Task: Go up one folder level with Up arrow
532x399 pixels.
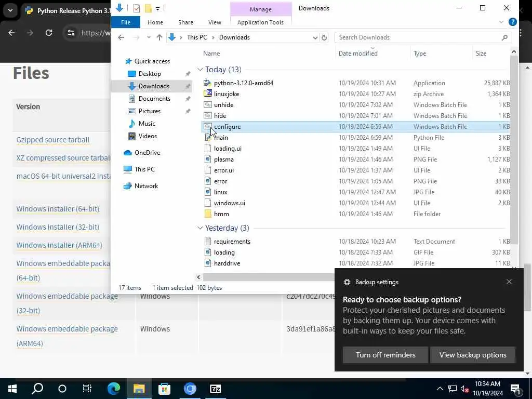Action: (x=159, y=37)
